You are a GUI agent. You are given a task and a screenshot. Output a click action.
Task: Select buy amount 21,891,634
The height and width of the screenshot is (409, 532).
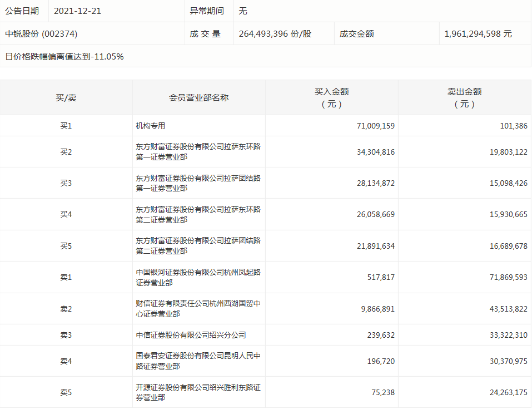(x=376, y=246)
